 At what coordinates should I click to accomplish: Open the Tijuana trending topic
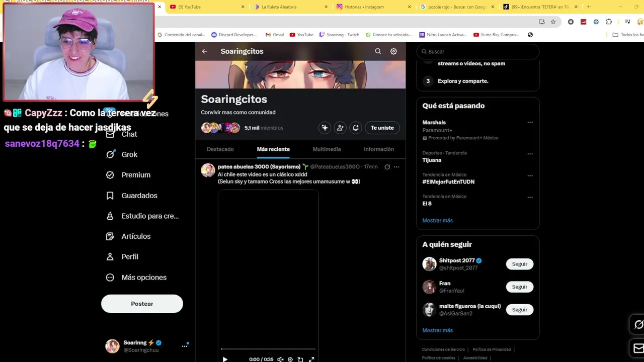tap(432, 160)
